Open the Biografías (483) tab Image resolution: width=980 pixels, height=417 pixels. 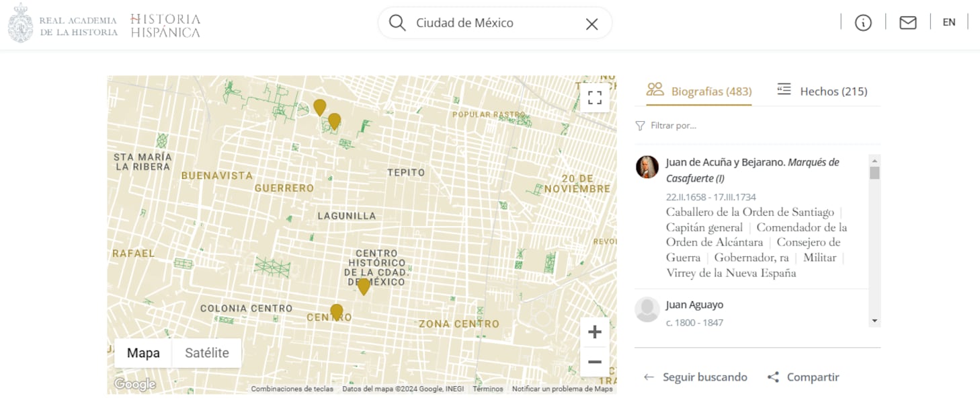pyautogui.click(x=699, y=91)
